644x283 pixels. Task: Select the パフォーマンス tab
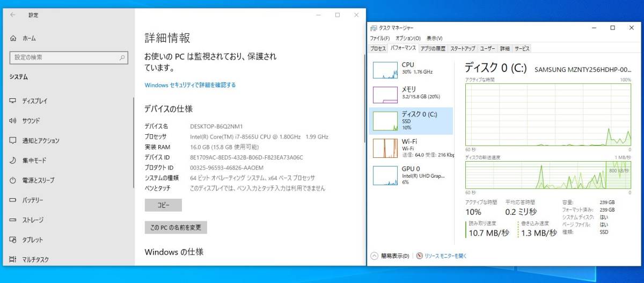pos(403,48)
